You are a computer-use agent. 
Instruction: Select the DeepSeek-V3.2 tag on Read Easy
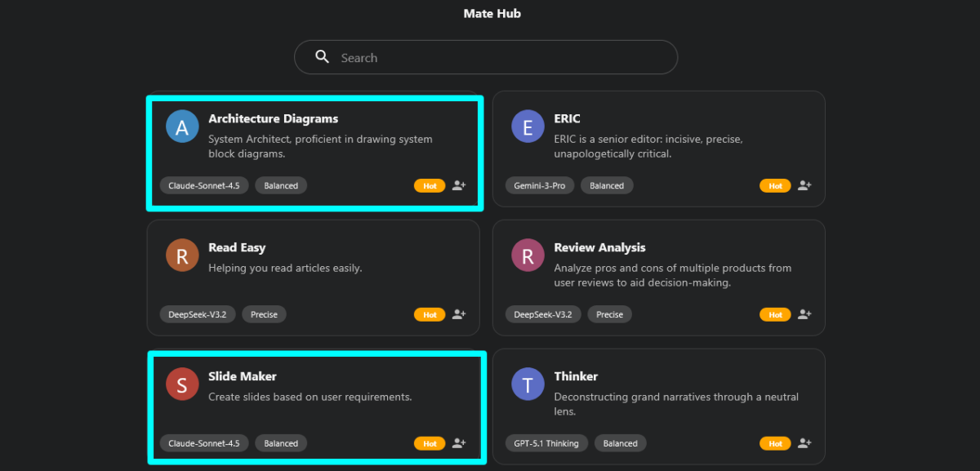tap(197, 314)
